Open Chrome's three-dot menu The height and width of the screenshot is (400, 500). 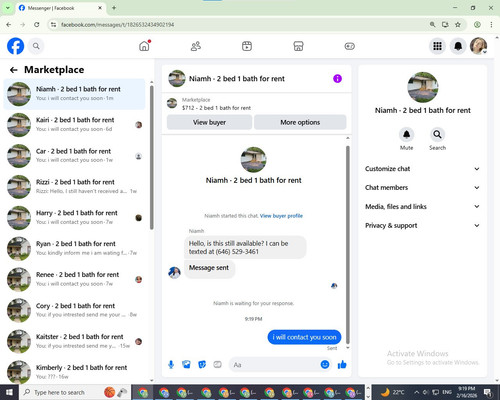tap(491, 24)
